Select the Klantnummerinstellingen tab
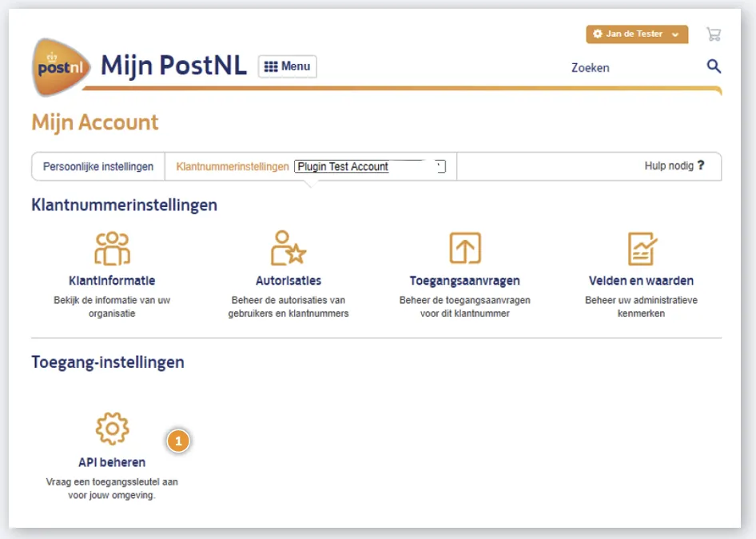Screen dimensions: 756x539 [232, 166]
